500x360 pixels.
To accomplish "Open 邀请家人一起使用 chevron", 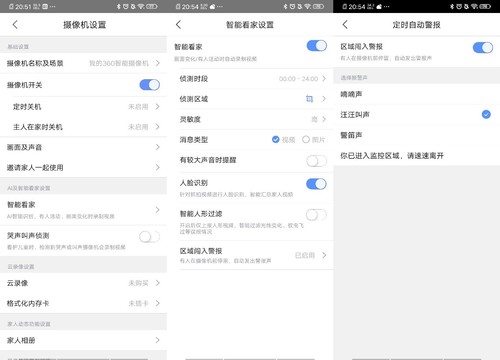I will (x=158, y=167).
